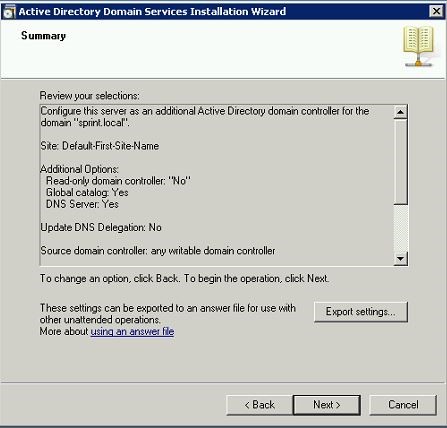
Task: Go back with the Back button
Action: pyautogui.click(x=259, y=405)
